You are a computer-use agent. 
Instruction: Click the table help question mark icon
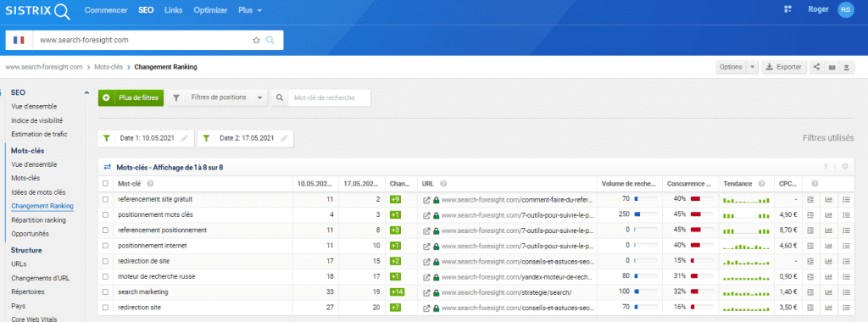[x=826, y=167]
